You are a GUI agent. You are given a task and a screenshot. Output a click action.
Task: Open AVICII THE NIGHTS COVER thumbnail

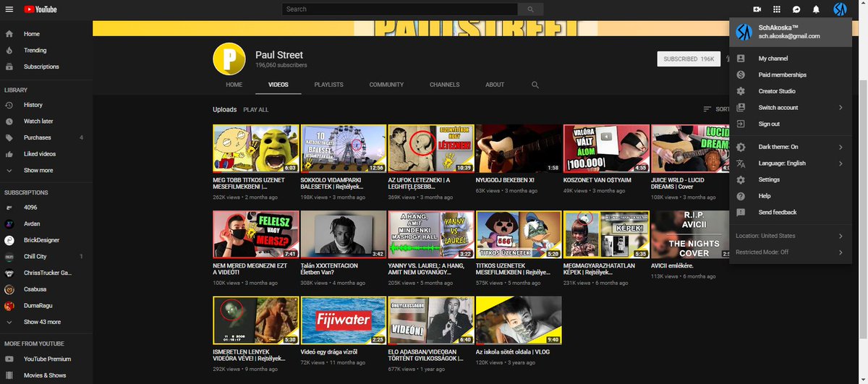690,234
